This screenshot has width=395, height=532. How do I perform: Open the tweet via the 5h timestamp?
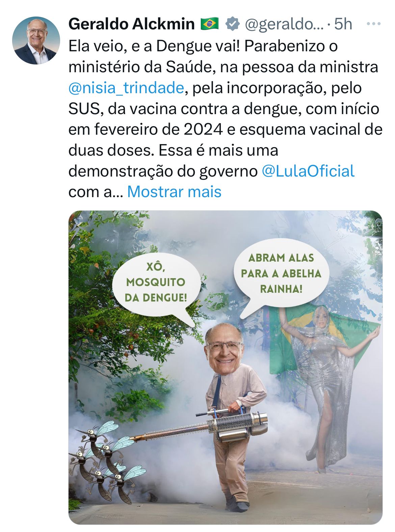pyautogui.click(x=343, y=24)
